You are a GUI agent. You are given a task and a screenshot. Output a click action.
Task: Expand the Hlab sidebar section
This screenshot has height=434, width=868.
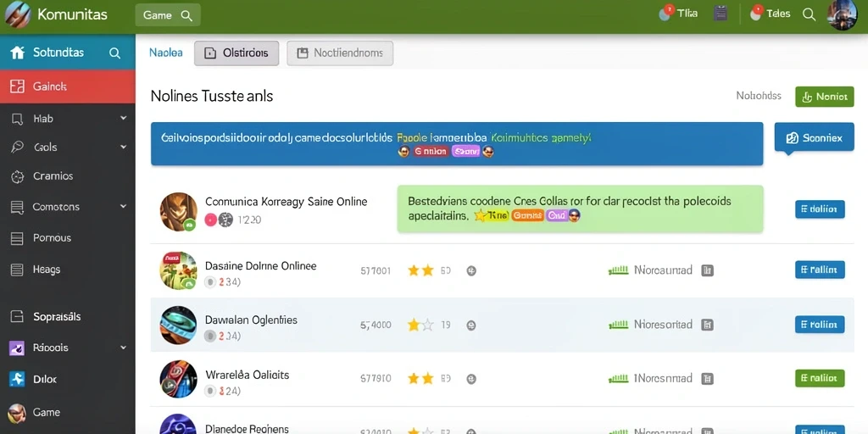click(x=123, y=119)
